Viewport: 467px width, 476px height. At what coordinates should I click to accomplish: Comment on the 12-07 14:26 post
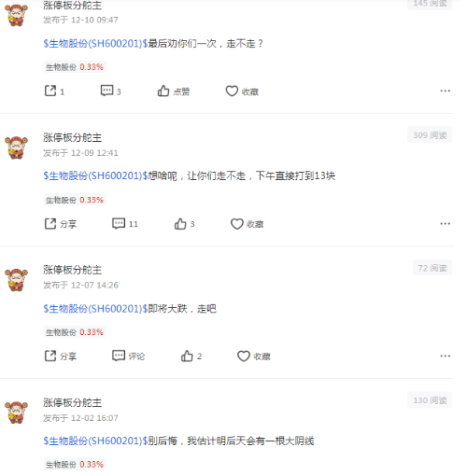[128, 356]
